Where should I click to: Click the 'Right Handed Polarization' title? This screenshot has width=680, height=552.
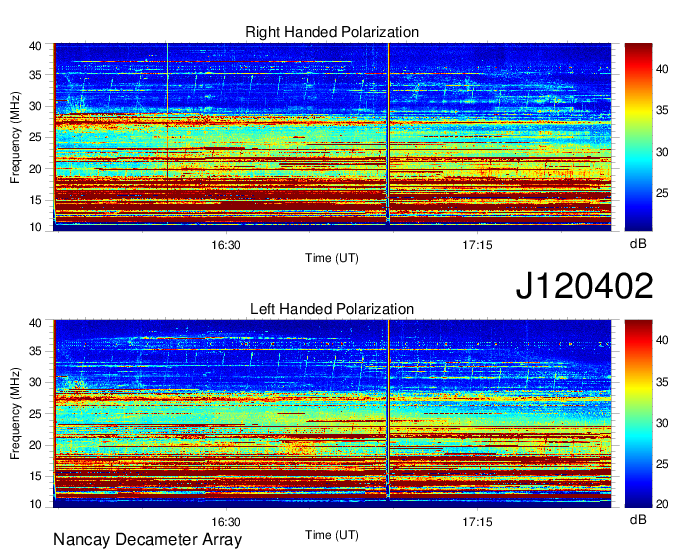(x=332, y=32)
